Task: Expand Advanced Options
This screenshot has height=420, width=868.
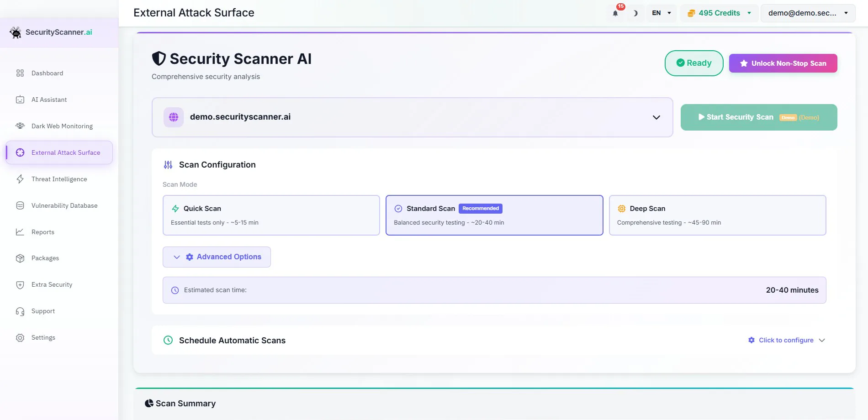Action: [x=217, y=257]
